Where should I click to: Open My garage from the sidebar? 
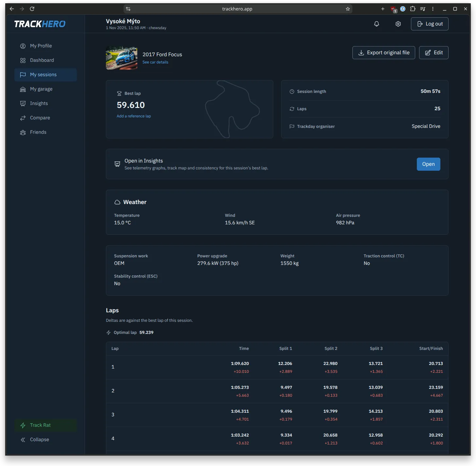click(x=46, y=89)
